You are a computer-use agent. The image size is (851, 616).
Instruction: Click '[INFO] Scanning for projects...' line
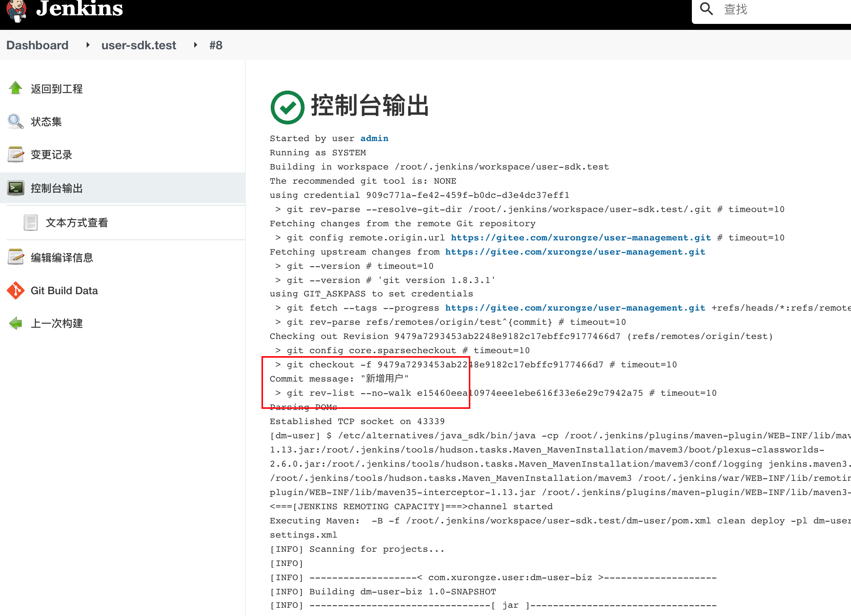tap(357, 549)
